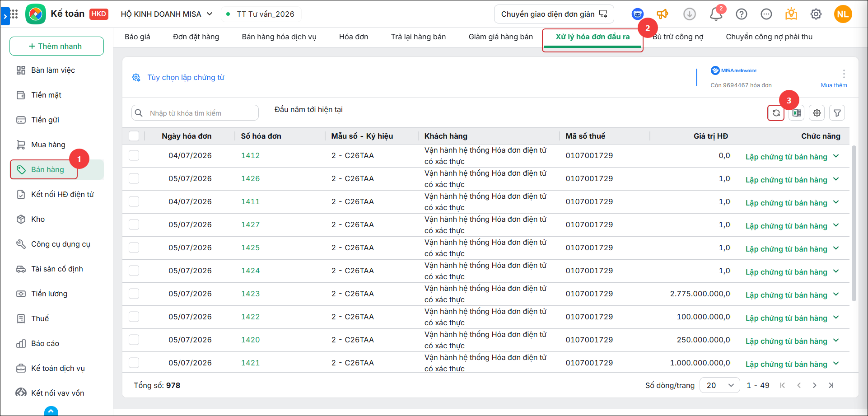The width and height of the screenshot is (868, 416).
Task: Jump to the last page of results
Action: pyautogui.click(x=831, y=385)
